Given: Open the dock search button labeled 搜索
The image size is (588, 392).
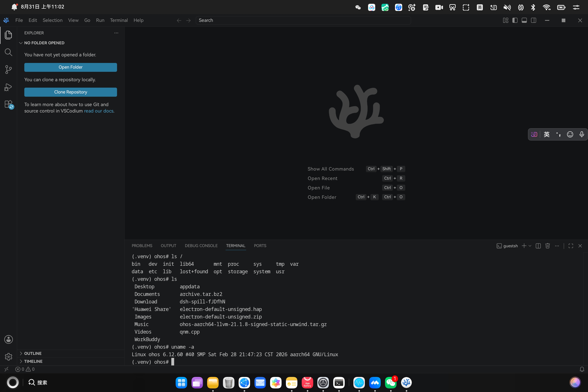Looking at the screenshot, I should [38, 383].
